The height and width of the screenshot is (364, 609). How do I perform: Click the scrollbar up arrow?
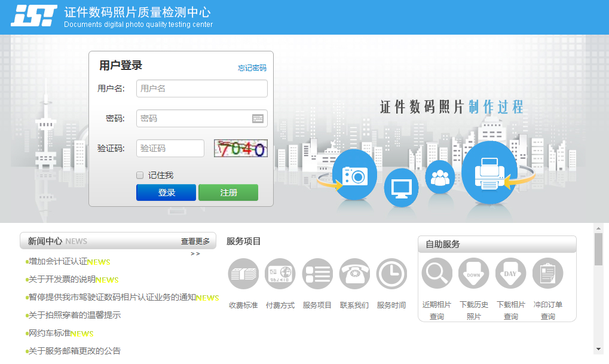point(598,228)
